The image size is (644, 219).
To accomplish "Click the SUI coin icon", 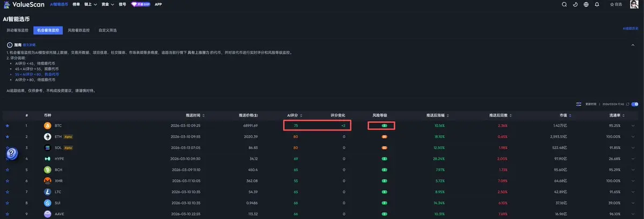I will pyautogui.click(x=48, y=203).
